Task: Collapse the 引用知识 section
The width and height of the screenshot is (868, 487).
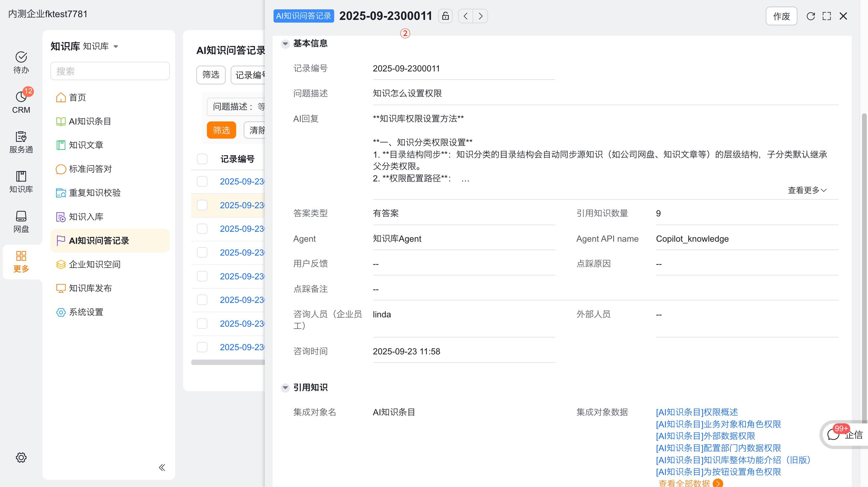Action: pyautogui.click(x=285, y=387)
